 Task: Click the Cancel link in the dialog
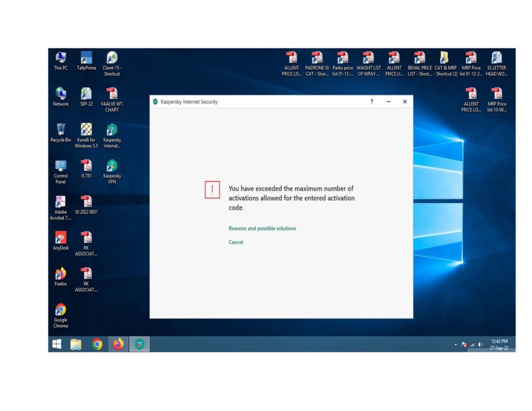[x=236, y=242]
